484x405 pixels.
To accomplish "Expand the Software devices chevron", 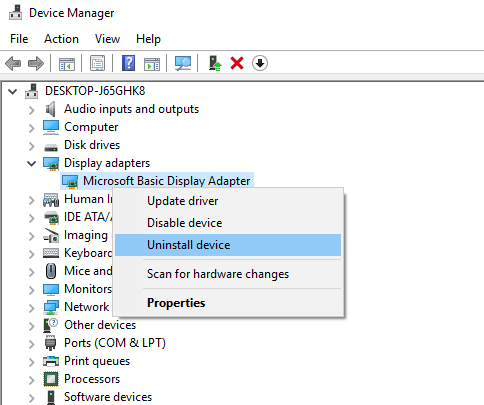I will [x=31, y=398].
